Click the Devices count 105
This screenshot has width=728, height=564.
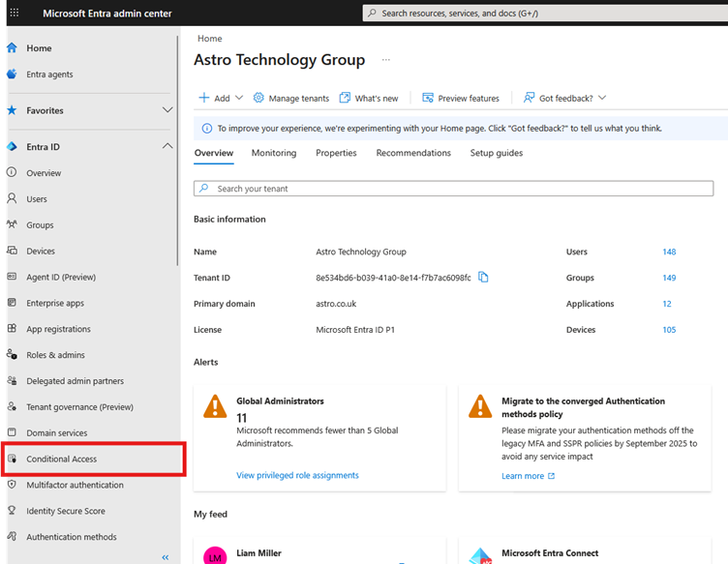coord(669,329)
